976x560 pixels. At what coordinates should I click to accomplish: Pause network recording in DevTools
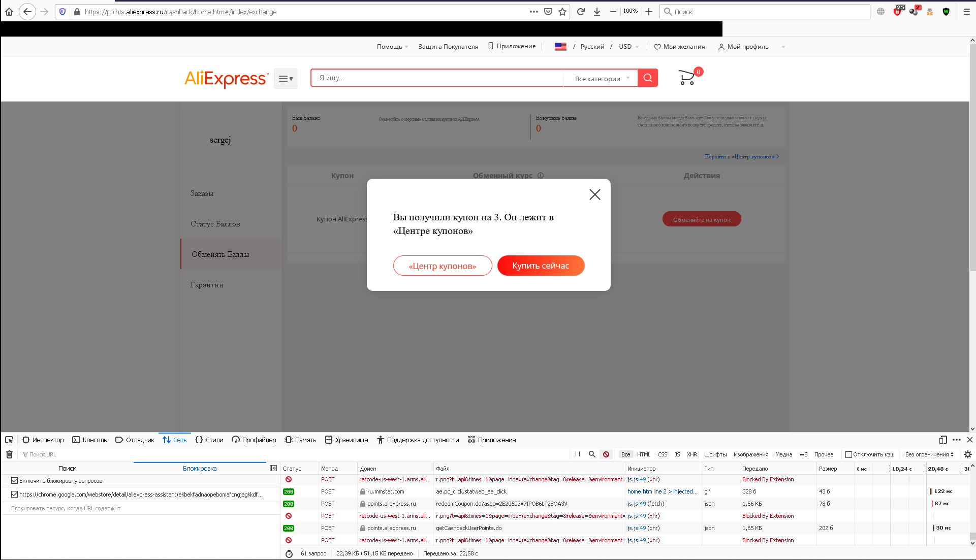click(578, 454)
